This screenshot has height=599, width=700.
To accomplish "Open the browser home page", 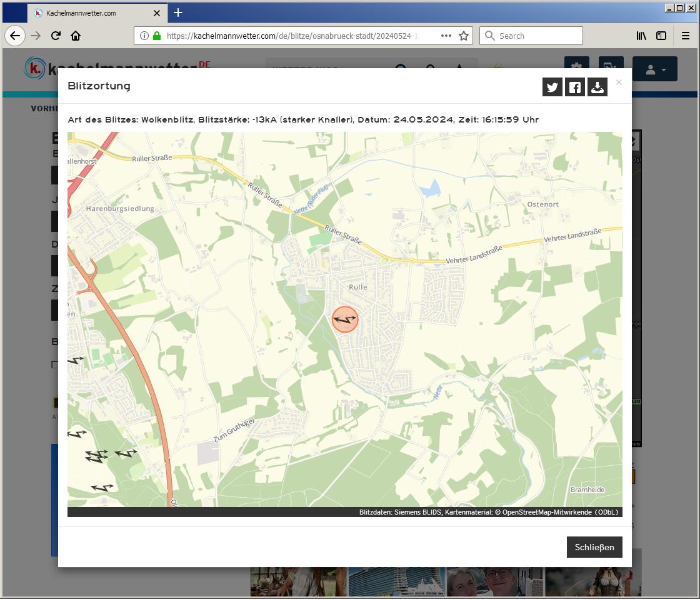I will (x=76, y=36).
